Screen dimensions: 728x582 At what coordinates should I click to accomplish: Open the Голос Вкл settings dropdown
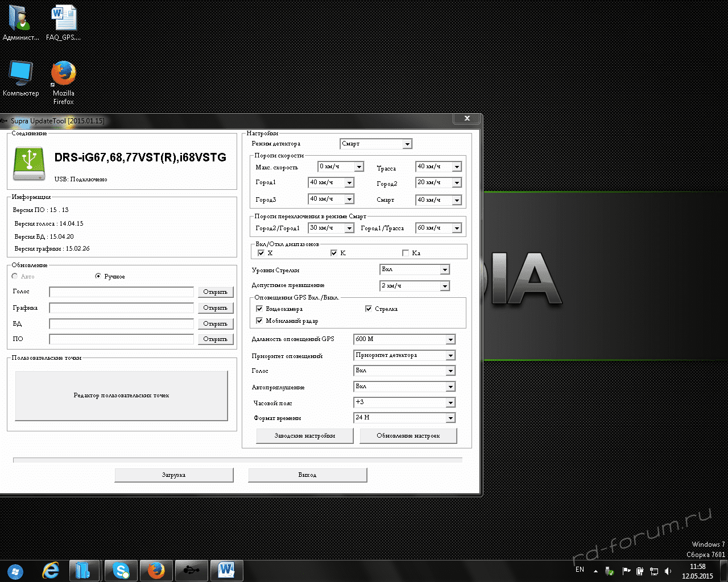pyautogui.click(x=404, y=371)
